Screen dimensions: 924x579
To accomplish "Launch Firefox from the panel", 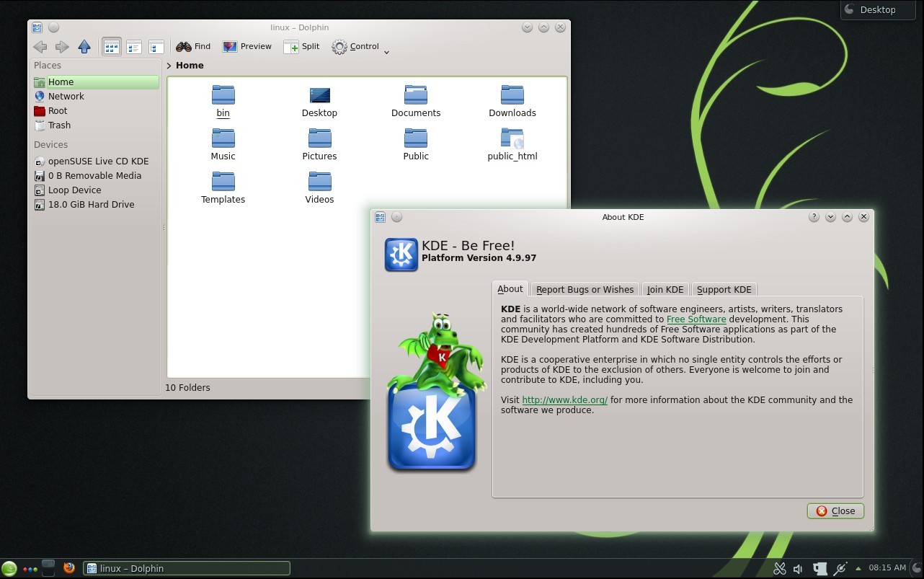I will (x=69, y=567).
